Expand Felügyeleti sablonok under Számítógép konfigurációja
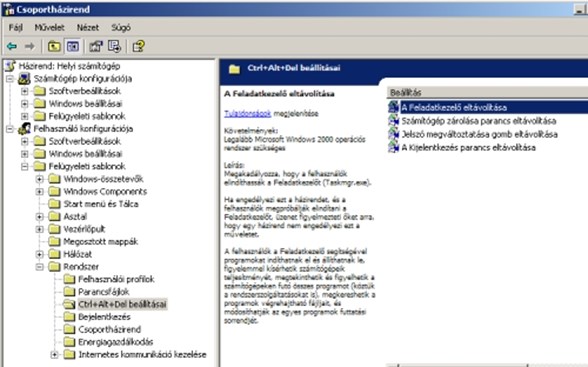This screenshot has width=588, height=367. [25, 116]
